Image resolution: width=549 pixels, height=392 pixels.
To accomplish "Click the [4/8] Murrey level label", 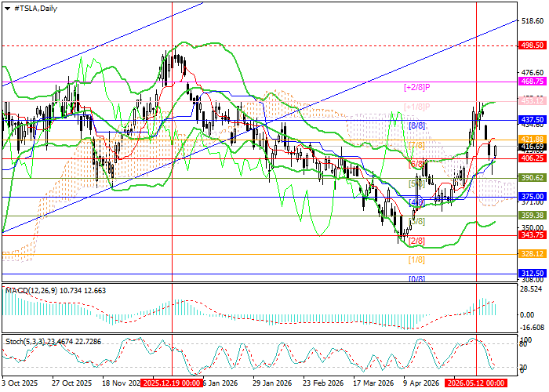I will 416,202.
